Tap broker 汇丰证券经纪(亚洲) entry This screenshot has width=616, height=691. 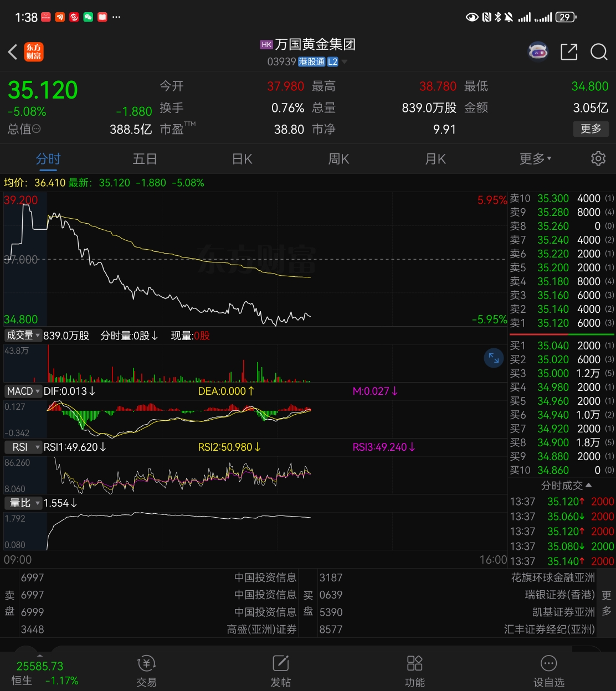click(550, 629)
